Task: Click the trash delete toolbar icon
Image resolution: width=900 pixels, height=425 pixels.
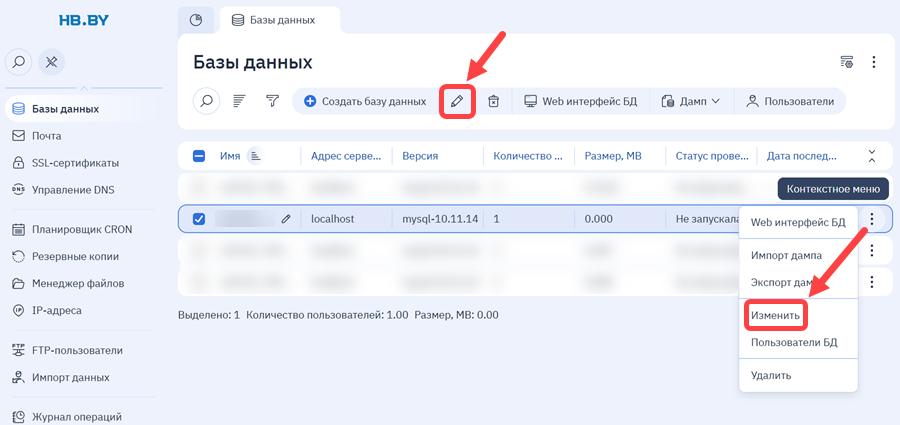Action: (x=493, y=101)
